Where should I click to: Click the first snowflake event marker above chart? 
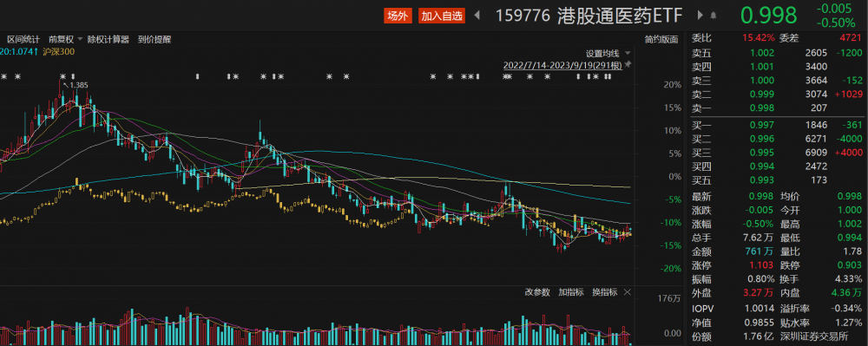click(4, 76)
